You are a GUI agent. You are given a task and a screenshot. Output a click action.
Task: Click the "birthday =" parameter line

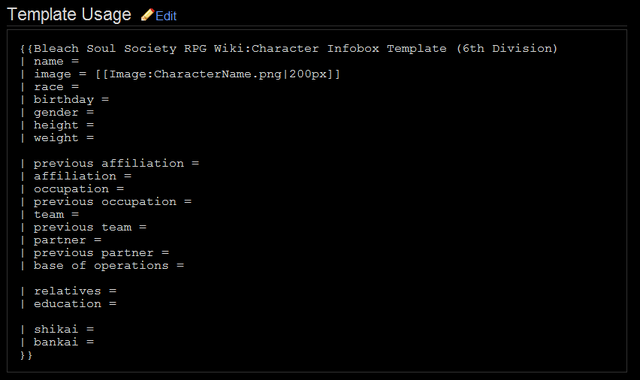click(64, 100)
